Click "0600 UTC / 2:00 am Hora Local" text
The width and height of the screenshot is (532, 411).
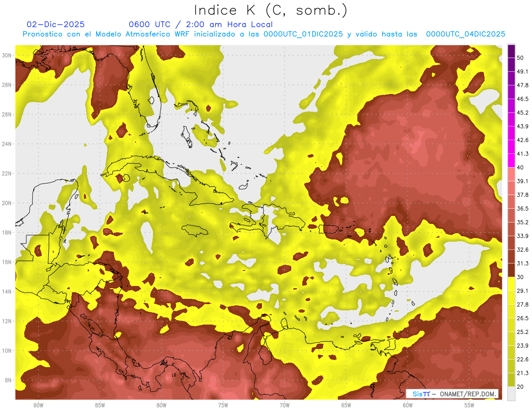[201, 24]
